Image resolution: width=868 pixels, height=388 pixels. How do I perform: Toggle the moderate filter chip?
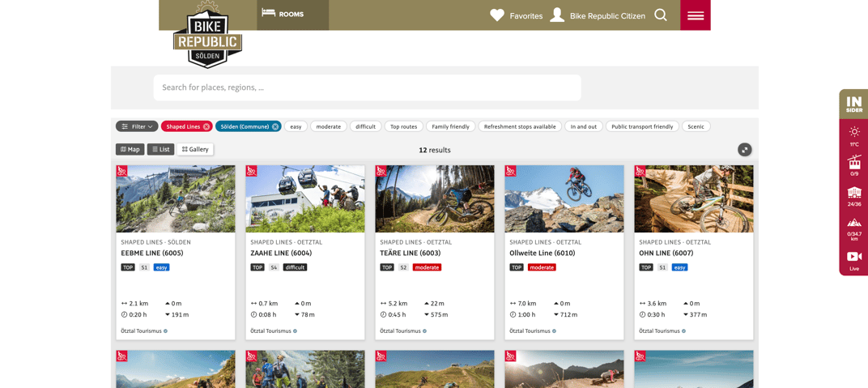click(328, 126)
